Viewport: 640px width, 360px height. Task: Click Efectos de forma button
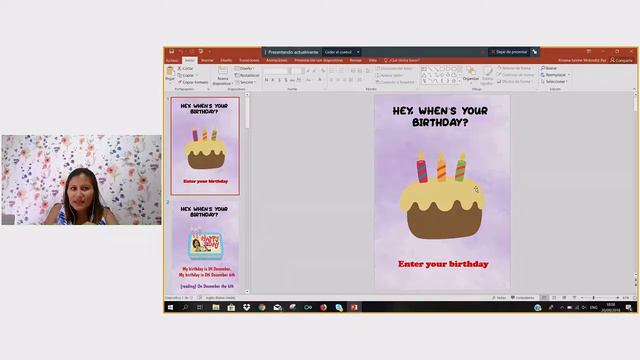[514, 82]
